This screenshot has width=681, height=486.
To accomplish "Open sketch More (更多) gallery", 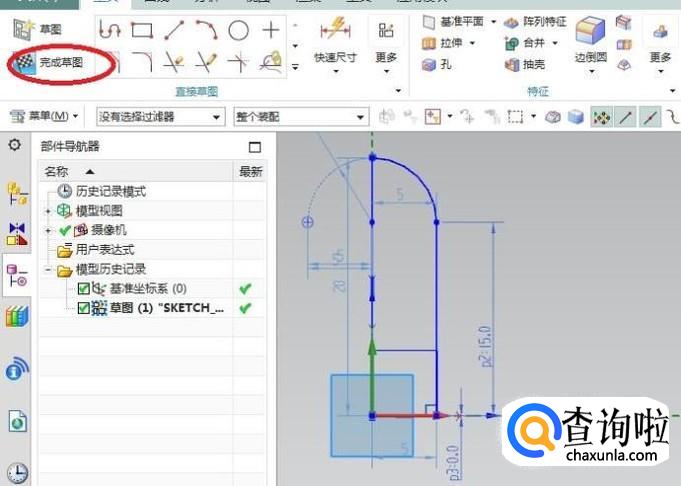I will 386,43.
